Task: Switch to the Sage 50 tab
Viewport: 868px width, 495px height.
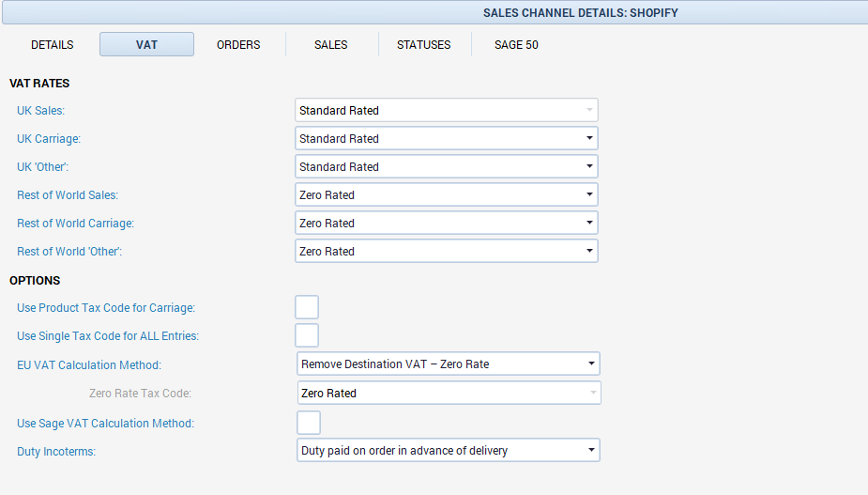Action: (x=516, y=45)
